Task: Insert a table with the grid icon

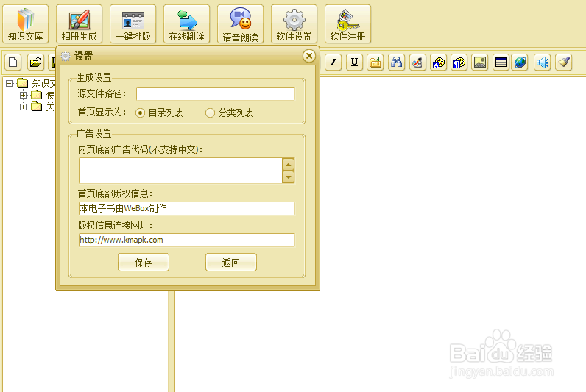Action: click(x=501, y=63)
